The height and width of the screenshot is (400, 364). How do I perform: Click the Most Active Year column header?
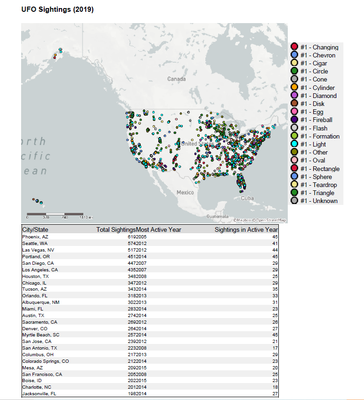click(159, 229)
